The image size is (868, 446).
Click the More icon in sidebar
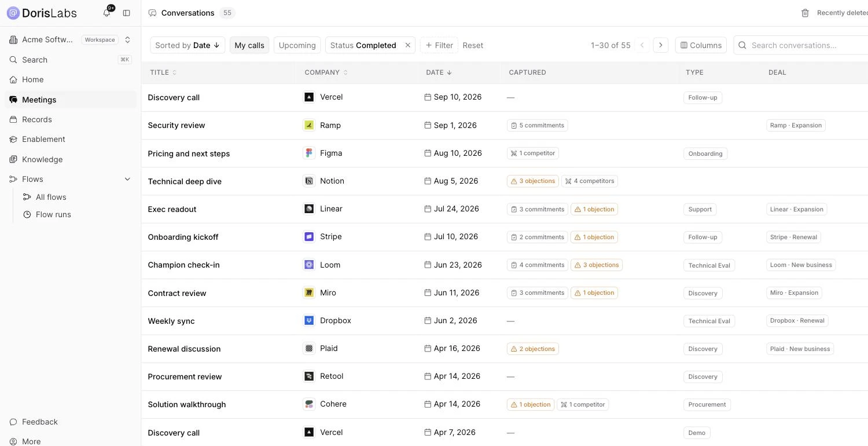(x=13, y=441)
